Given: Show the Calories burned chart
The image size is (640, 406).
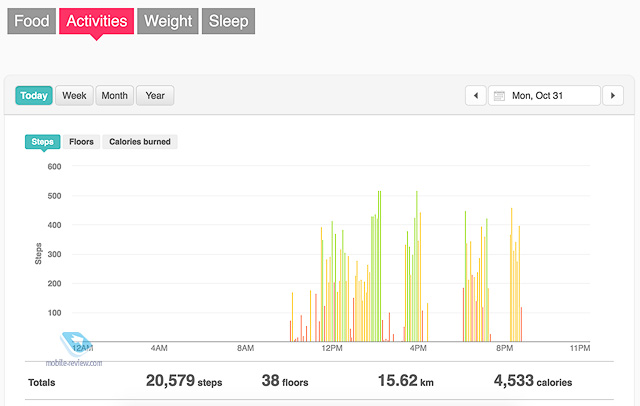Looking at the screenshot, I should (x=140, y=142).
